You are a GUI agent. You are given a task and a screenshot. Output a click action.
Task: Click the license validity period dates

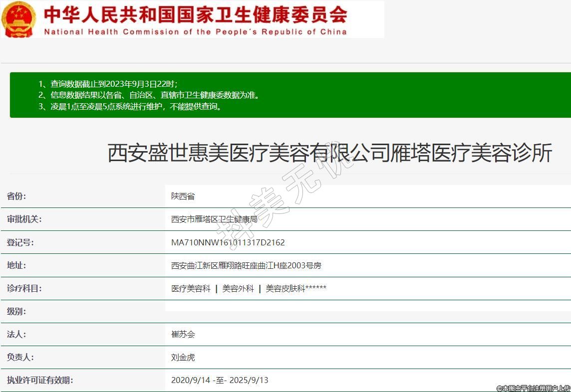[x=220, y=380]
